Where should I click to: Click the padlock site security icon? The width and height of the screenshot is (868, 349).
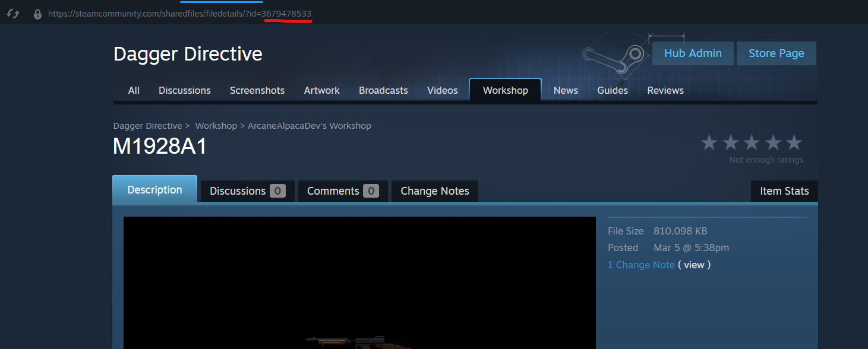(x=37, y=14)
